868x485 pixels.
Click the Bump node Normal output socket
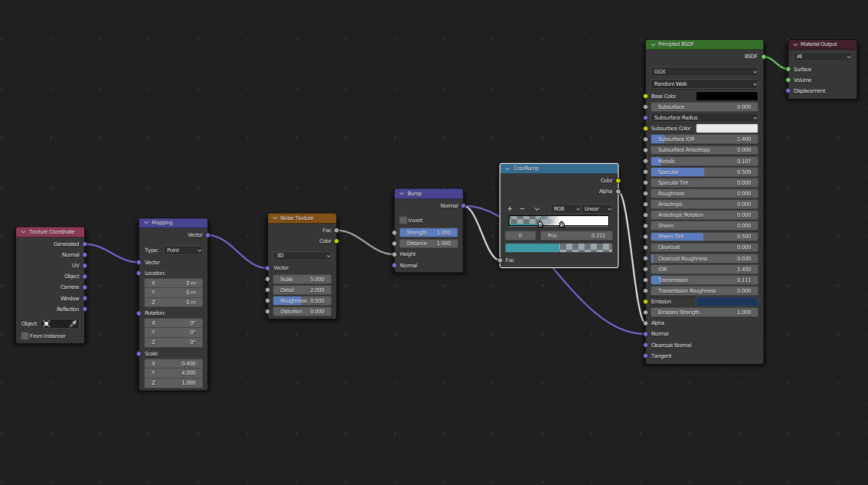coord(463,206)
